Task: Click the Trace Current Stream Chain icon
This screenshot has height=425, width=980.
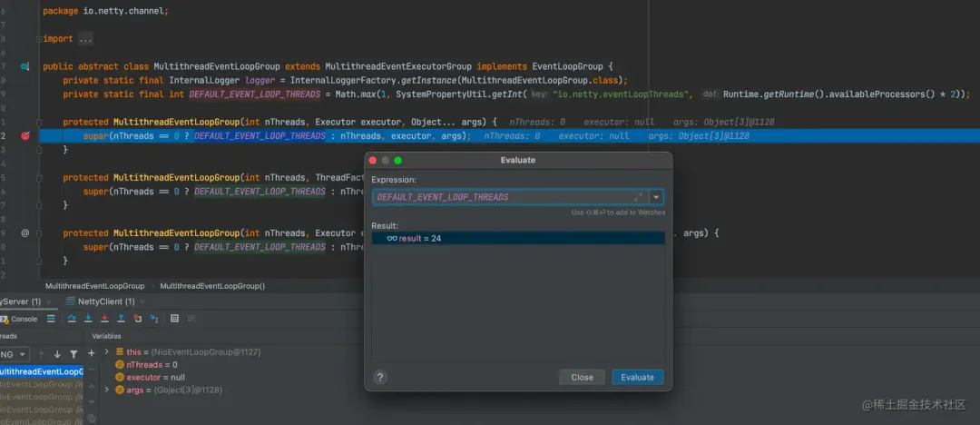Action: click(191, 319)
